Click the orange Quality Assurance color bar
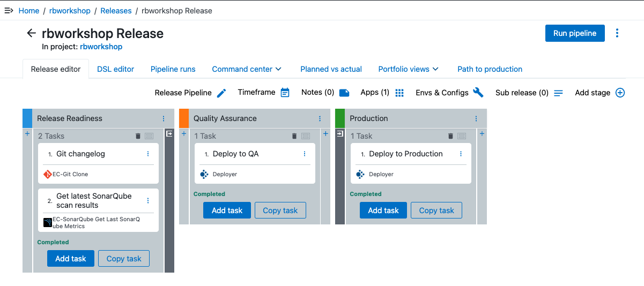 click(x=184, y=118)
